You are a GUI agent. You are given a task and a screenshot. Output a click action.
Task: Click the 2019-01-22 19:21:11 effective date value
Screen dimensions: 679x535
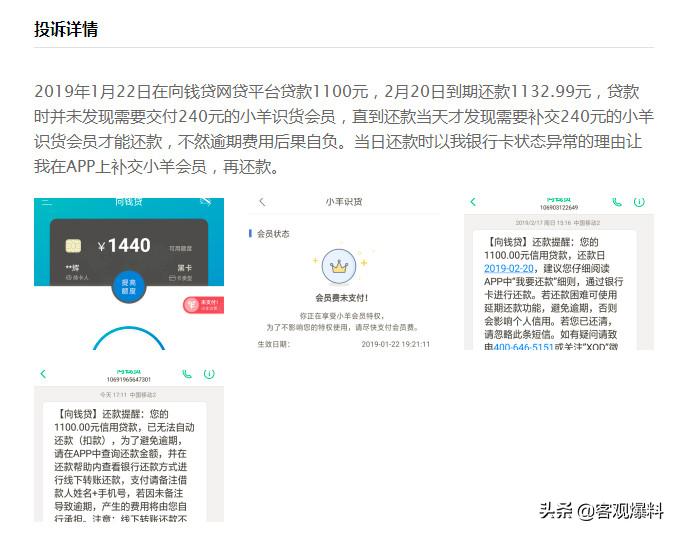click(395, 344)
